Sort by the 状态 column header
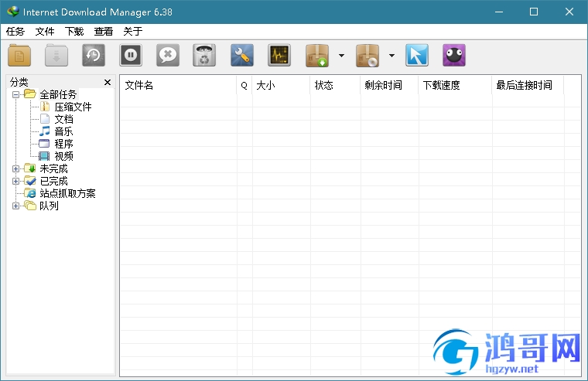The width and height of the screenshot is (588, 381). click(335, 86)
